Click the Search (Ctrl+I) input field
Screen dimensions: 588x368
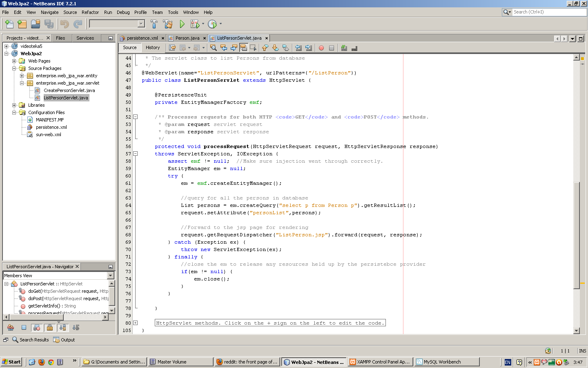coord(549,12)
